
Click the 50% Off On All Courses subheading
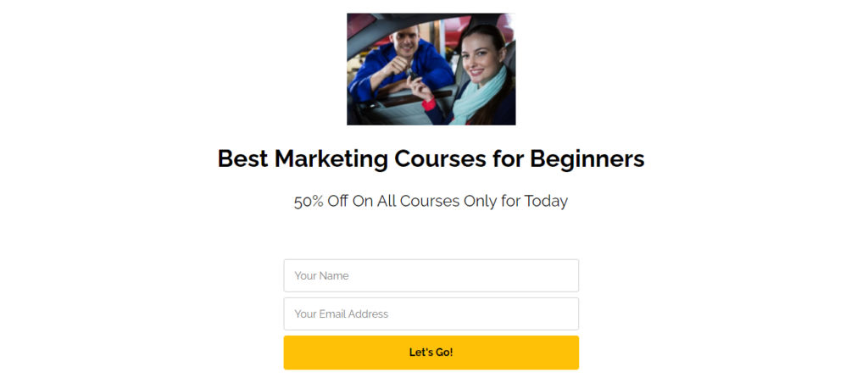[x=431, y=201]
